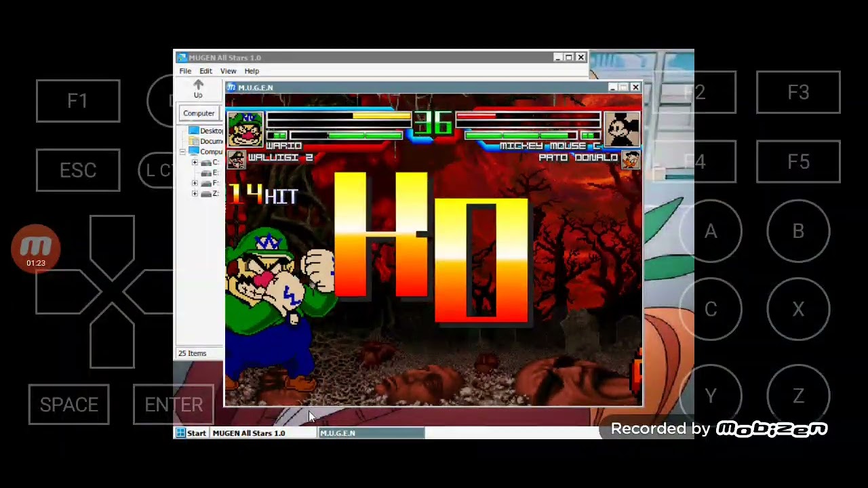Click the PATO DONALD name label
This screenshot has height=488, width=868.
pyautogui.click(x=578, y=157)
